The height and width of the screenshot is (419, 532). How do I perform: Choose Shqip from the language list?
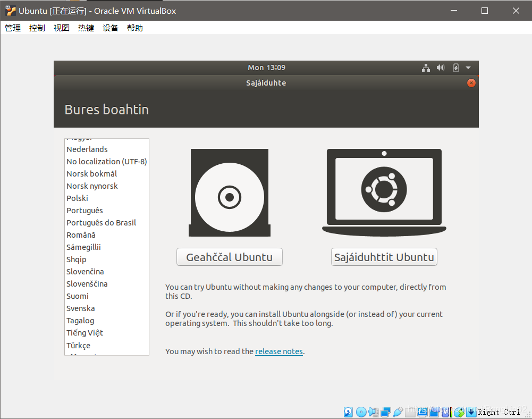[x=107, y=259]
